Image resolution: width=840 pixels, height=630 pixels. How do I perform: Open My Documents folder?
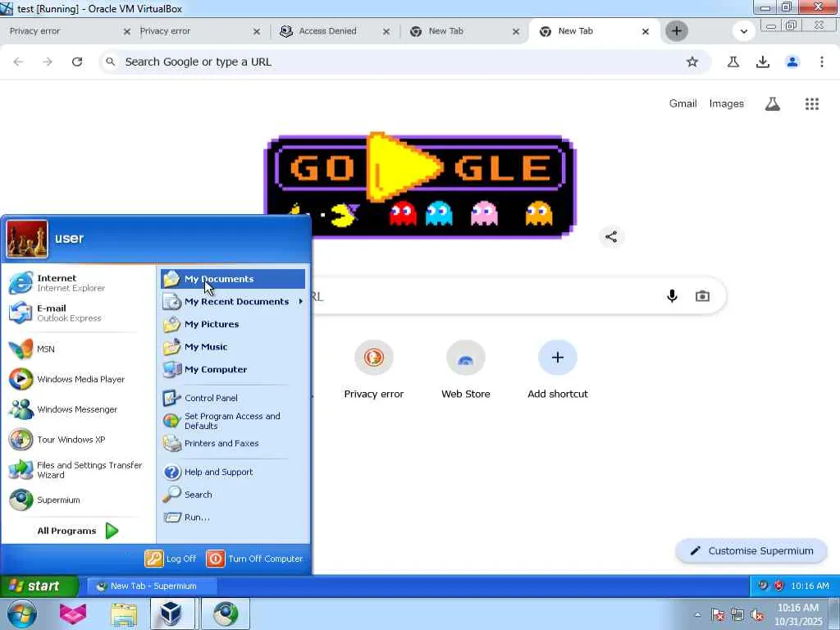[x=233, y=279]
